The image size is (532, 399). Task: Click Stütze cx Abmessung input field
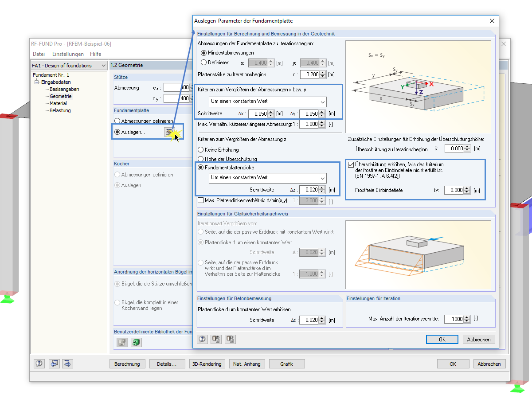(177, 87)
